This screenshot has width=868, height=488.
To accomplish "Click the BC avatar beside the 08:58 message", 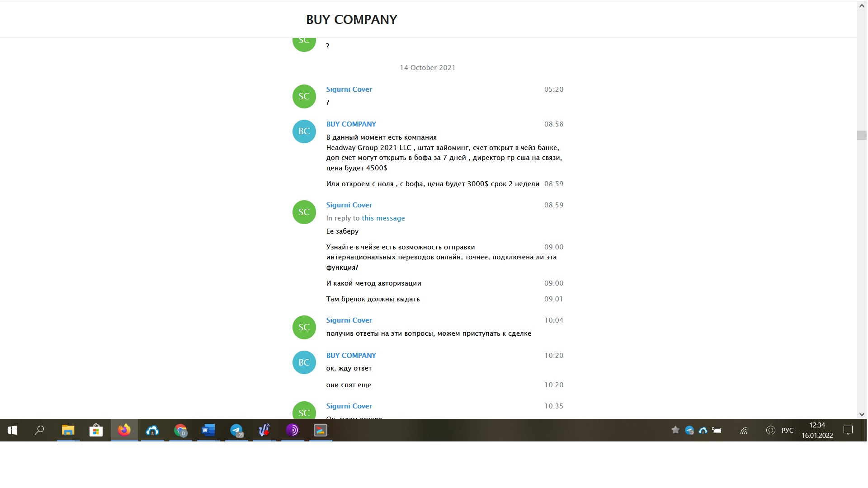I will [x=304, y=131].
